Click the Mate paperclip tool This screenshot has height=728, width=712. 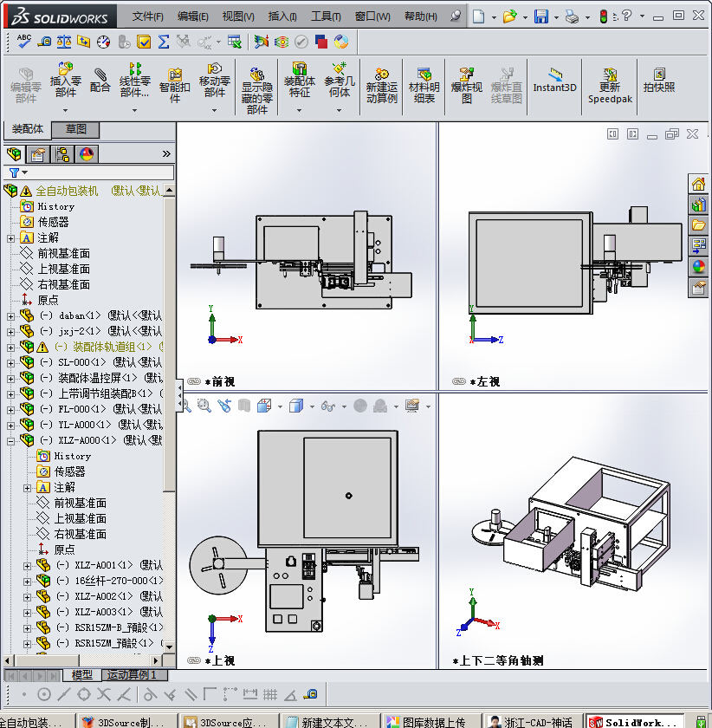100,80
